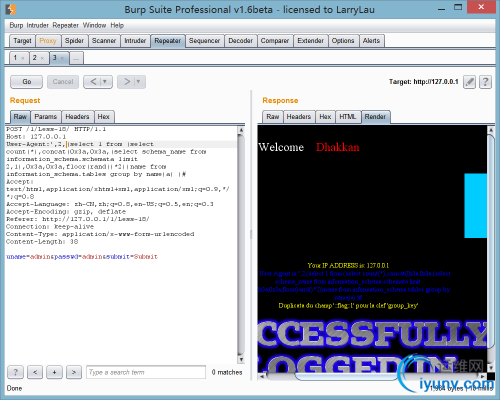Switch to the Proxy tab
The width and height of the screenshot is (500, 400).
[48, 41]
